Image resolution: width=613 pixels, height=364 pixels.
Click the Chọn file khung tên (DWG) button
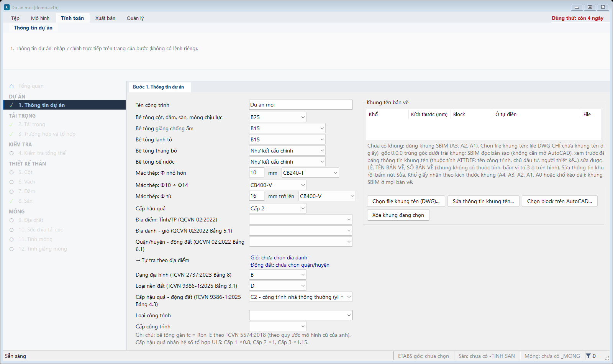(406, 201)
